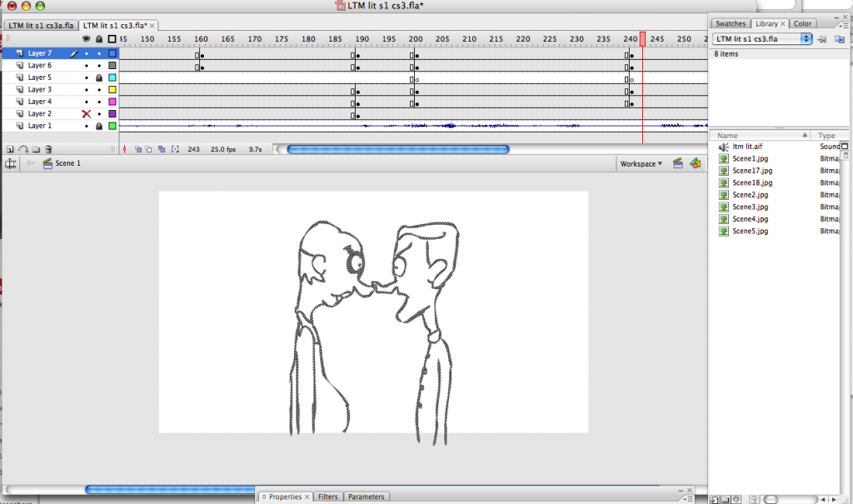Click the Insert Layer Folder icon
The image size is (853, 504).
click(36, 149)
